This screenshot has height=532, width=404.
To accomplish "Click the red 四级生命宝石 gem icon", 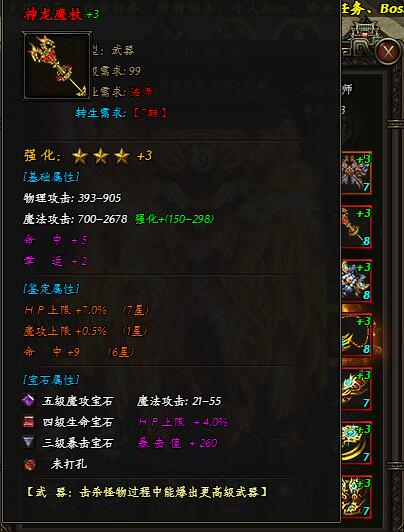I will point(28,422).
